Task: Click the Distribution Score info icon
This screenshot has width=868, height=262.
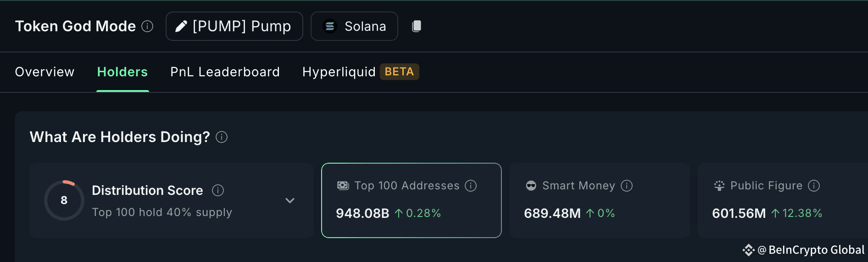Action: coord(218,190)
